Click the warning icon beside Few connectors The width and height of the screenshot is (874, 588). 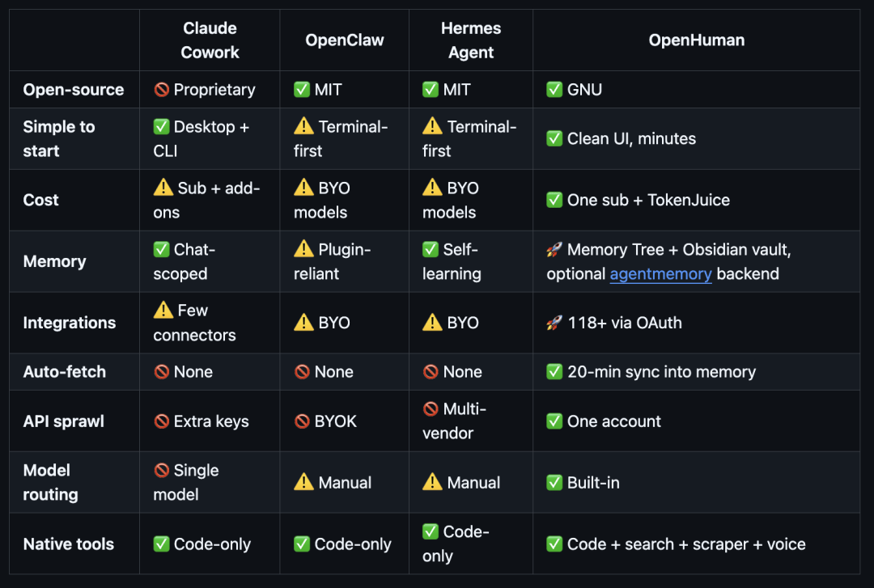tap(163, 310)
